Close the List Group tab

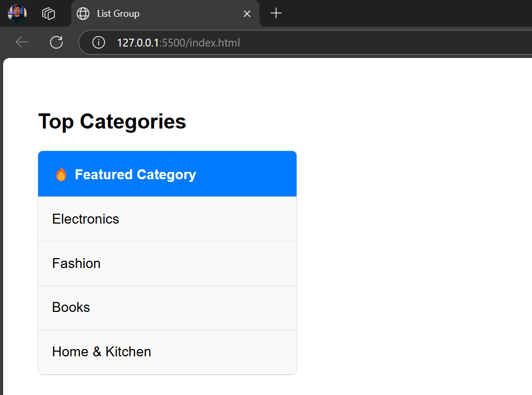point(247,14)
